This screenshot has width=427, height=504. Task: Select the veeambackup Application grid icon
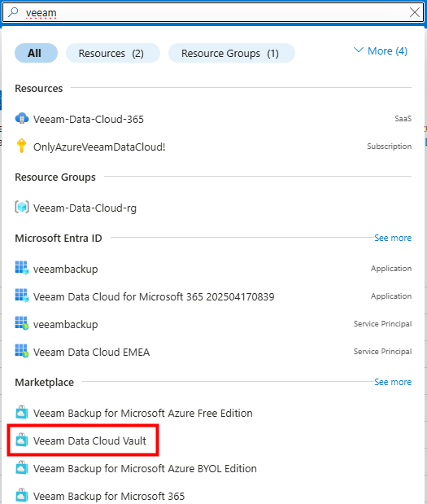tap(22, 268)
